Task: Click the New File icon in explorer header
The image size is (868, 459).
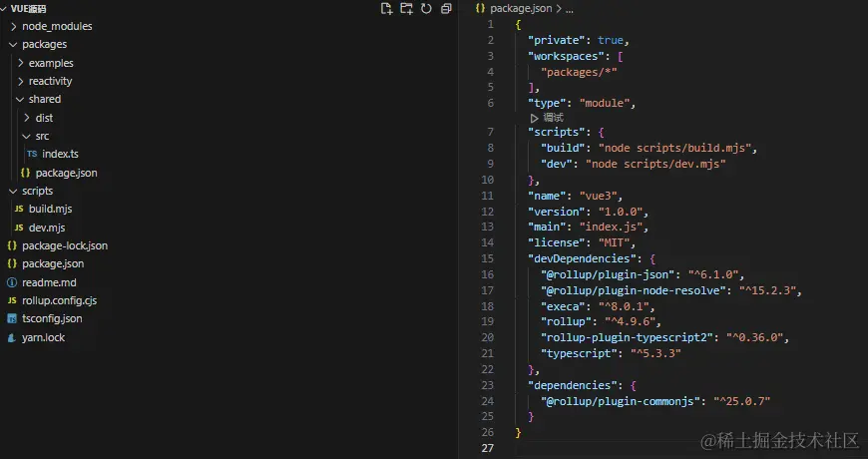Action: pyautogui.click(x=386, y=8)
